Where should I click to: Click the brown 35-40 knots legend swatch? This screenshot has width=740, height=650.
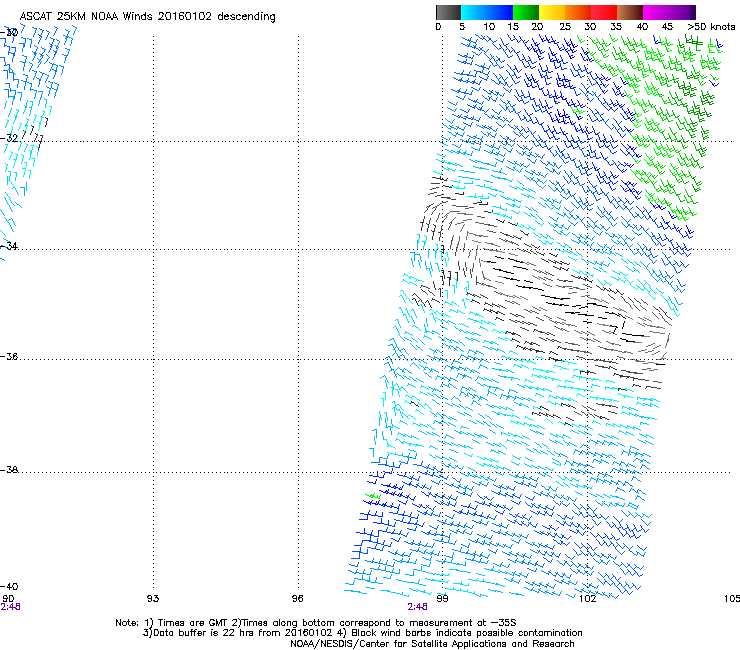pyautogui.click(x=630, y=12)
